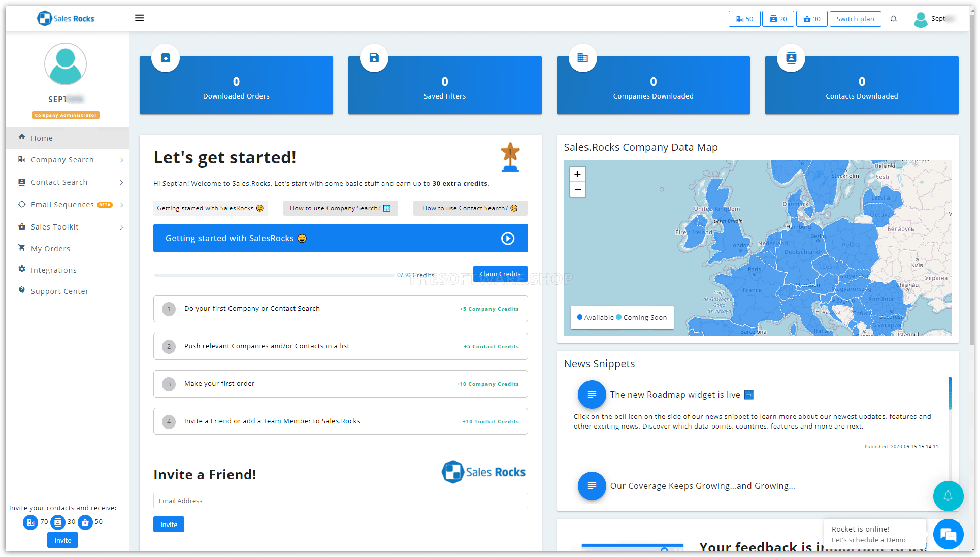
Task: Click the Sales Rocks logo
Action: pos(65,18)
